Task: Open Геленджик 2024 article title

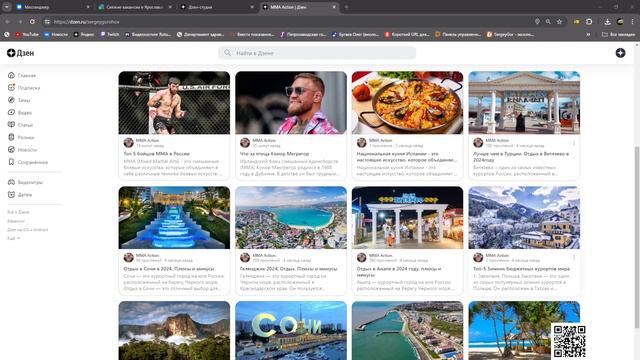Action: [289, 269]
